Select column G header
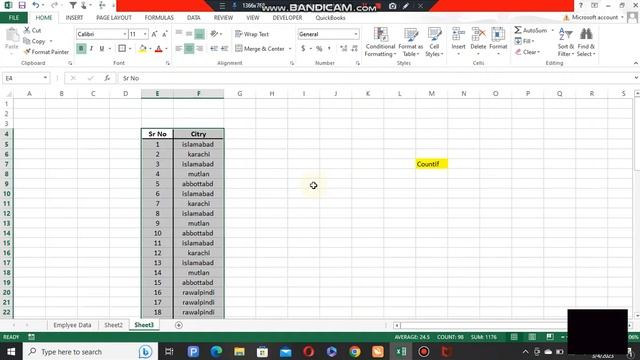 tap(240, 93)
